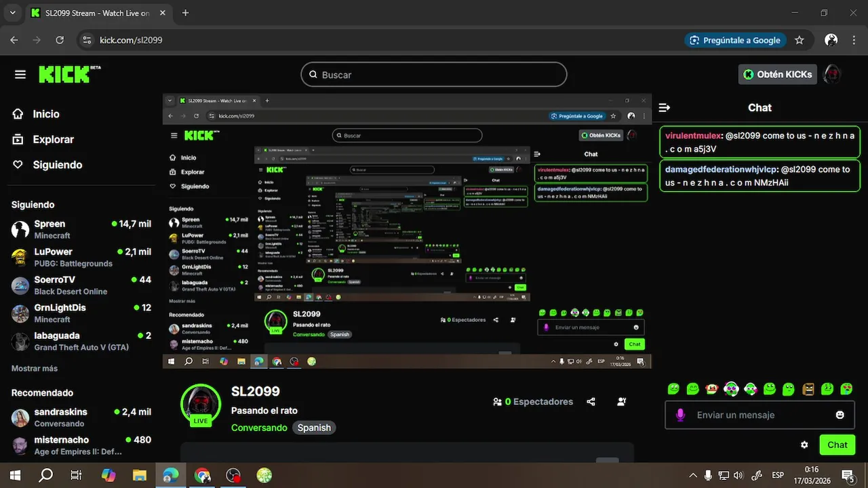The width and height of the screenshot is (868, 488).
Task: Click the site information icon in address bar
Action: 86,40
